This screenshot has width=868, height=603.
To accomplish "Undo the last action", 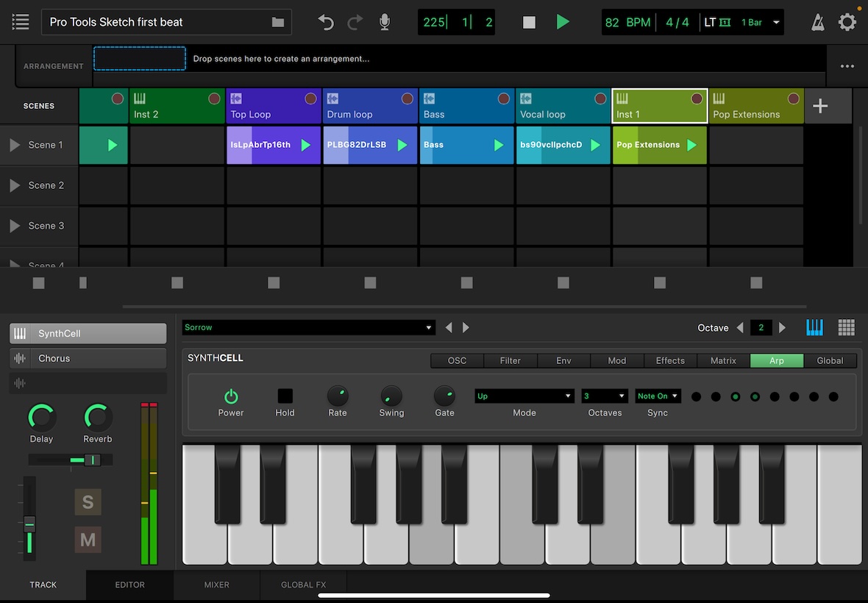I will pos(325,22).
